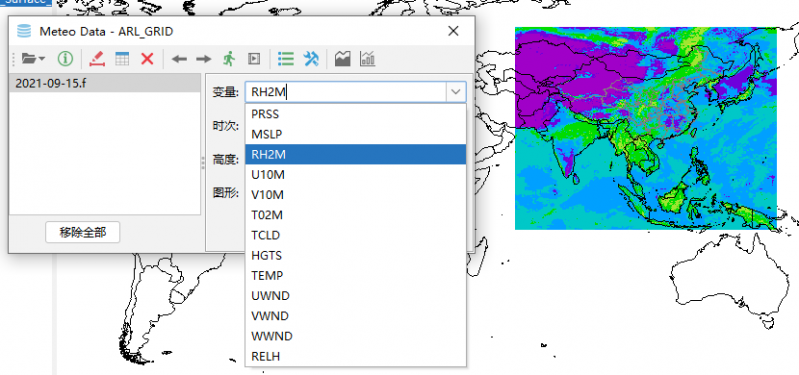Pick VWND from the dropdown
This screenshot has width=799, height=375.
pos(355,316)
